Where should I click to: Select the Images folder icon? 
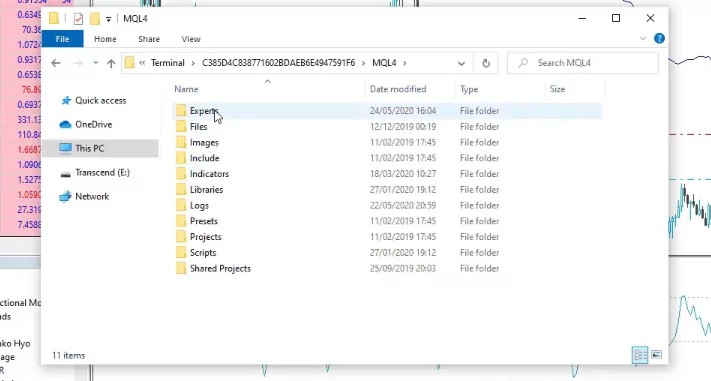click(181, 142)
